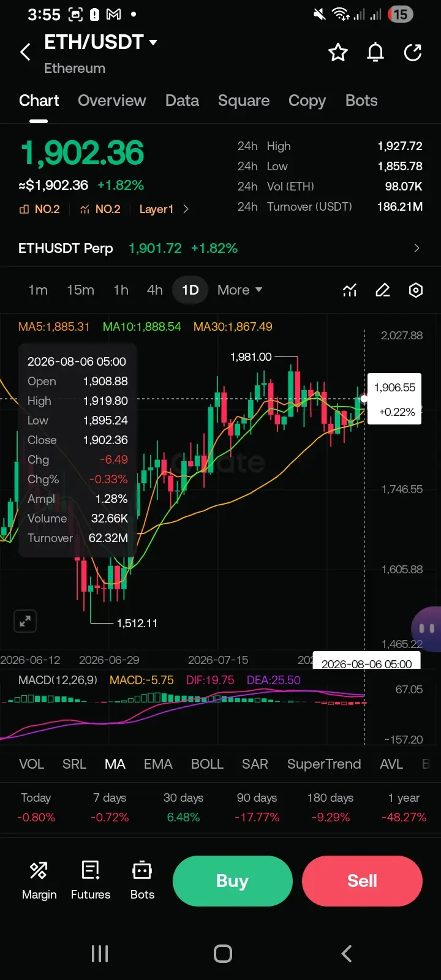Tap Android recent apps button
Image resolution: width=441 pixels, height=980 pixels.
pos(100,953)
